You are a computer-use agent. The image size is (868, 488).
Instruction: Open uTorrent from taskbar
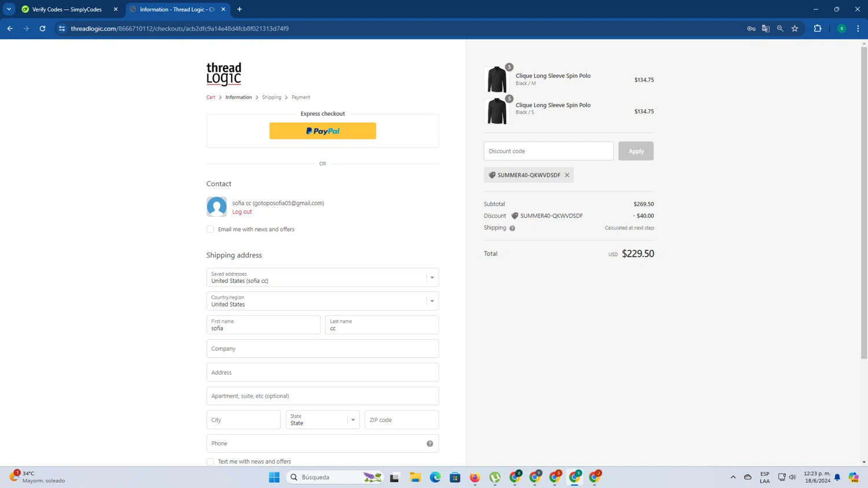tap(495, 477)
